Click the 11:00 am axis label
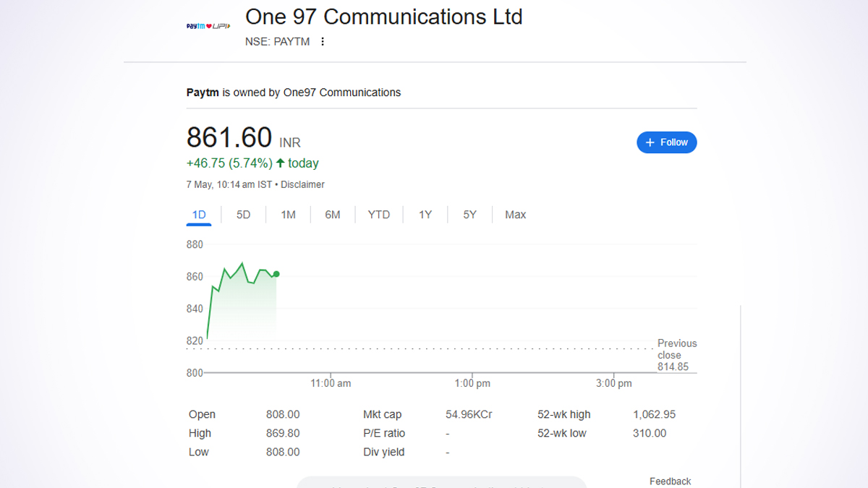 point(331,384)
